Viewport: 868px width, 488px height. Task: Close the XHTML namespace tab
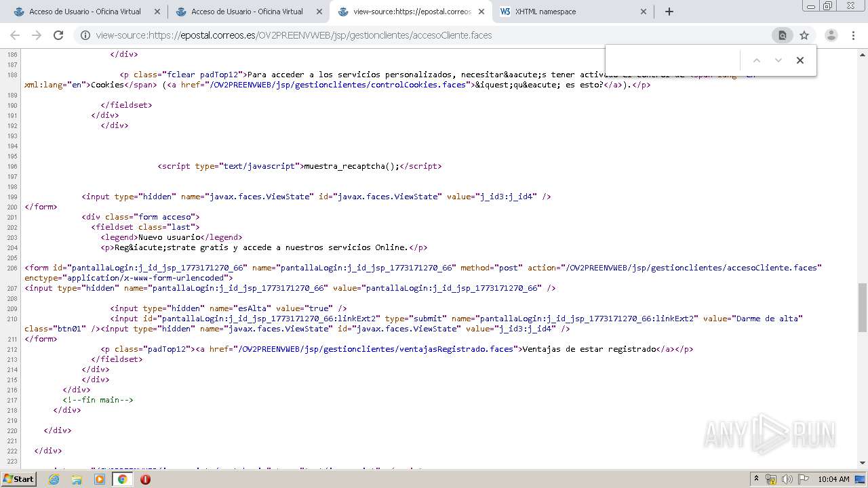(x=644, y=12)
